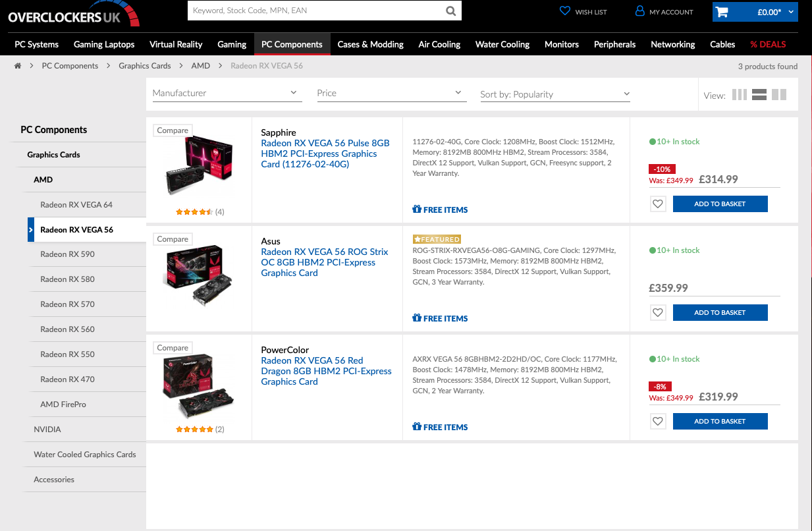
Task: Click the shopping cart icon
Action: click(x=722, y=12)
